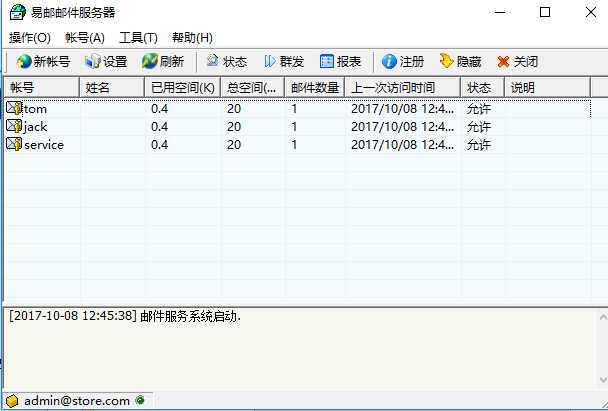This screenshot has width=608, height=411.
Task: Click the mailbox icon beside tom
Action: coord(14,108)
